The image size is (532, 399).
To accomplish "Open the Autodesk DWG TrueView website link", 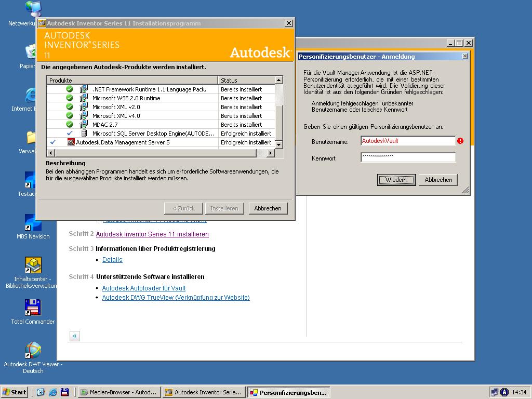I will [176, 298].
